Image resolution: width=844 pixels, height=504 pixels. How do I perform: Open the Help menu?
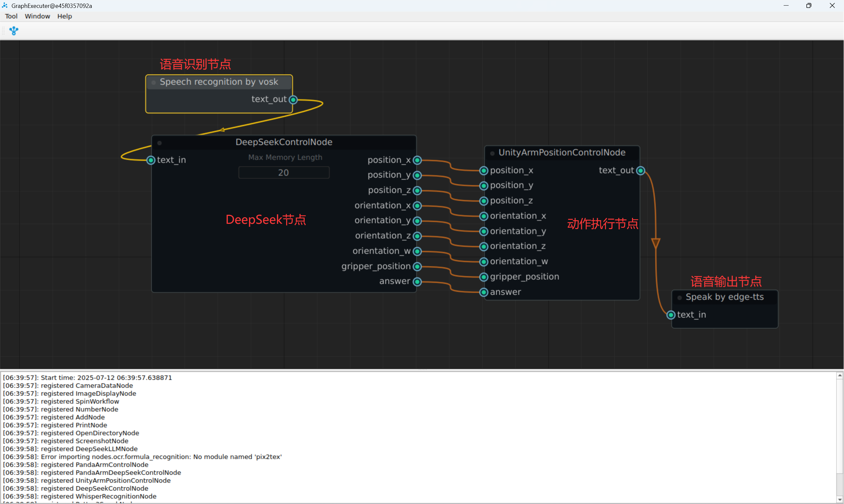pyautogui.click(x=65, y=16)
